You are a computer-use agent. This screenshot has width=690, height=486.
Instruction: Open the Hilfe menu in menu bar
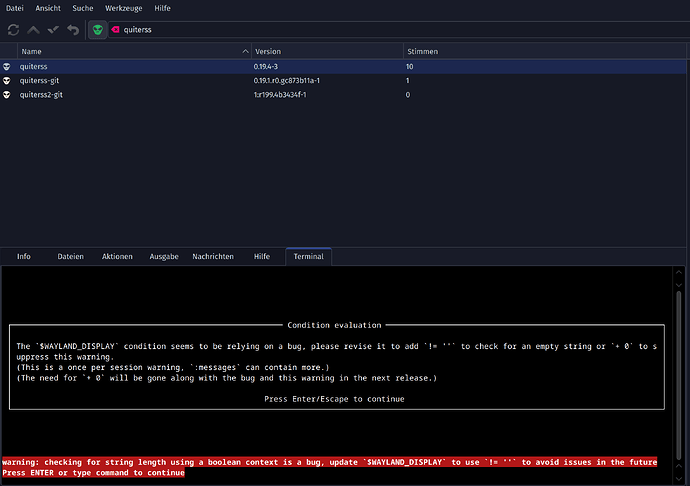[162, 8]
